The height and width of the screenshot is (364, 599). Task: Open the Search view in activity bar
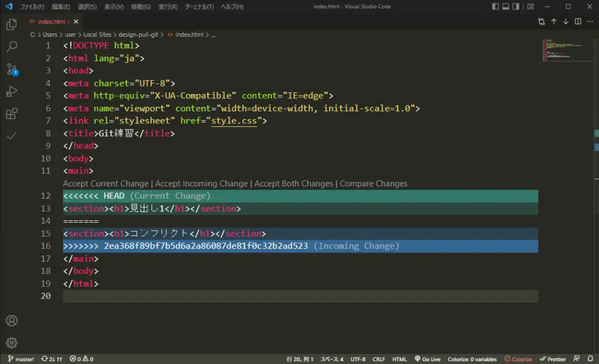point(12,47)
